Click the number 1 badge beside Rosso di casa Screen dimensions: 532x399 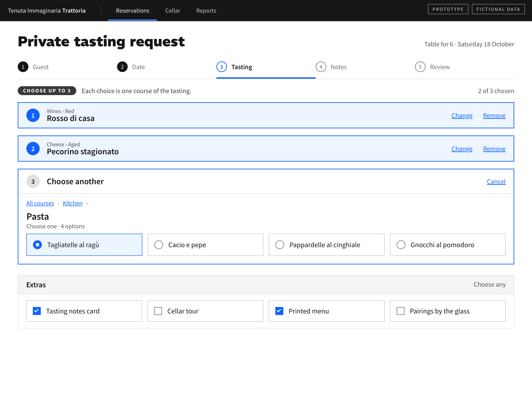pyautogui.click(x=33, y=115)
